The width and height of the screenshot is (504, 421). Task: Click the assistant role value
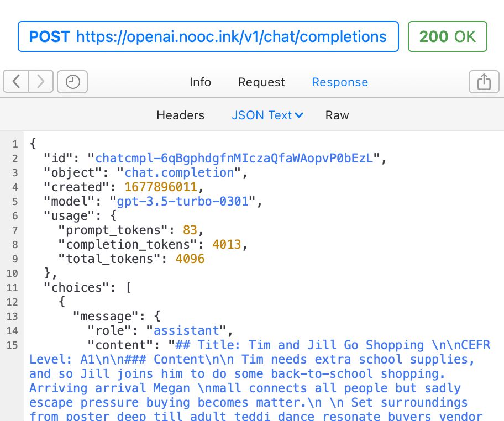[x=186, y=330]
